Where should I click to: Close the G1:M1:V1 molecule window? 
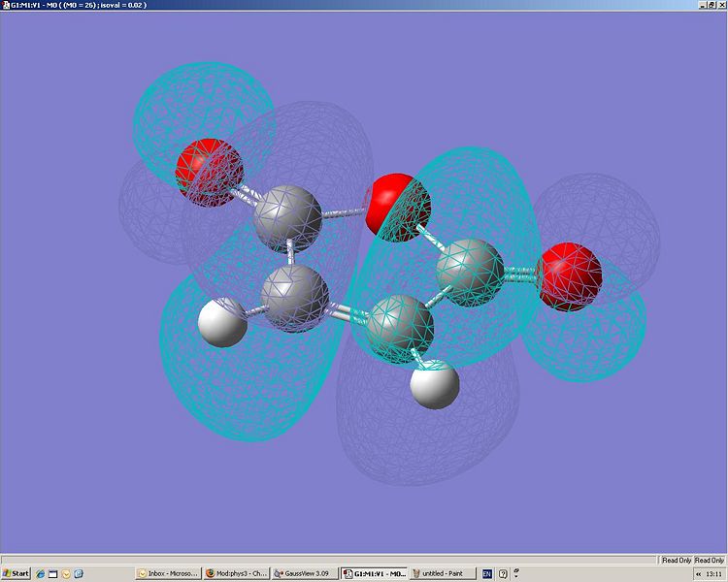pos(721,5)
